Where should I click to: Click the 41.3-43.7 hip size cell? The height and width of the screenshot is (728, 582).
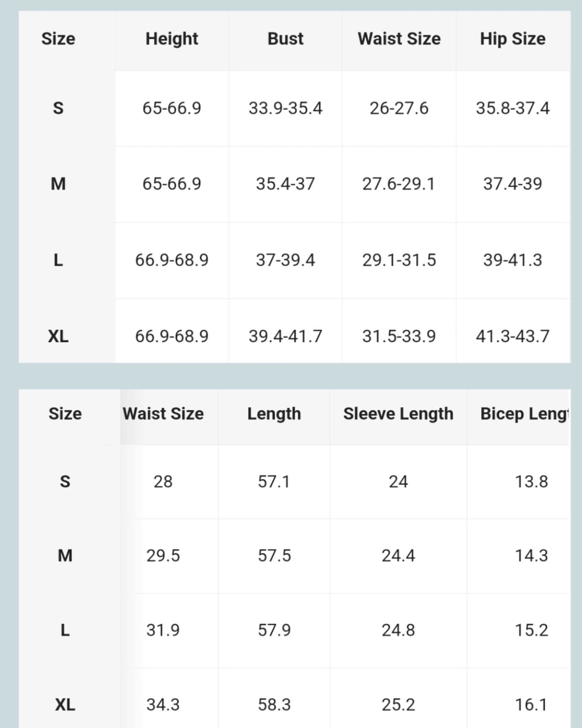click(x=512, y=336)
